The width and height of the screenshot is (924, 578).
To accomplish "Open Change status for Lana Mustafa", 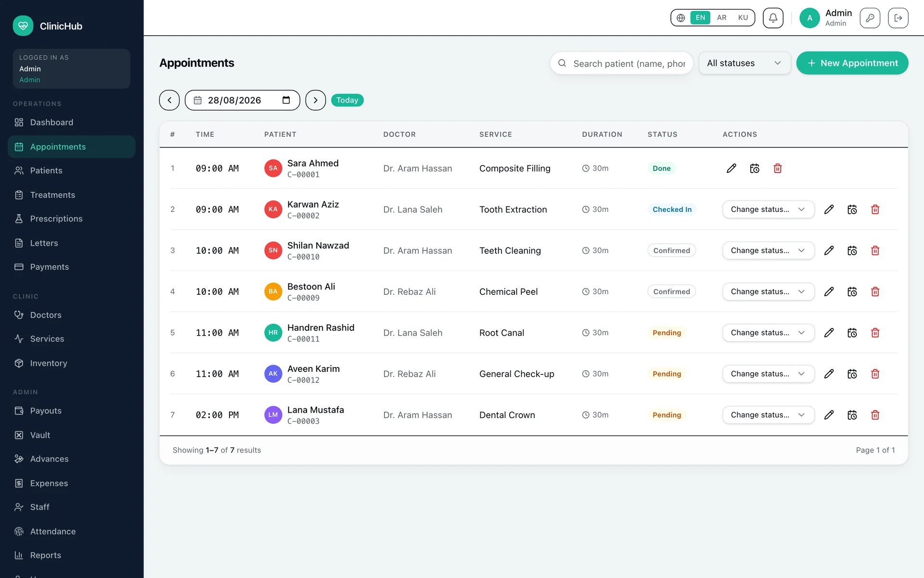I will (x=768, y=415).
